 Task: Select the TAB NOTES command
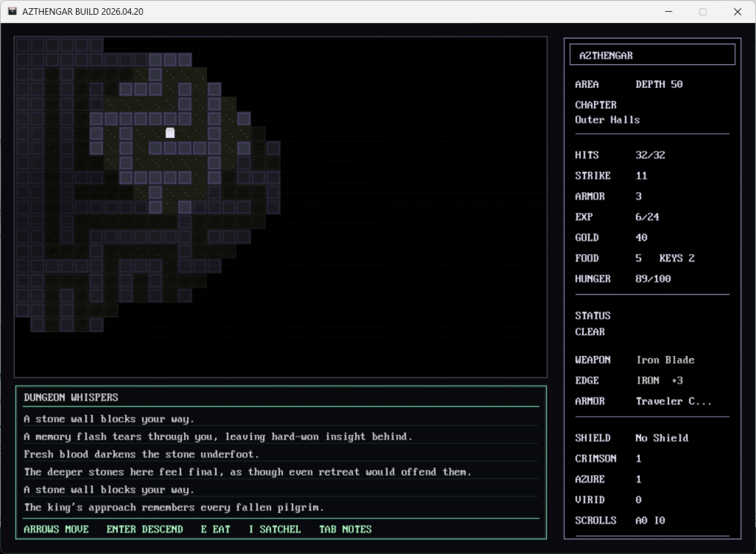(x=345, y=529)
